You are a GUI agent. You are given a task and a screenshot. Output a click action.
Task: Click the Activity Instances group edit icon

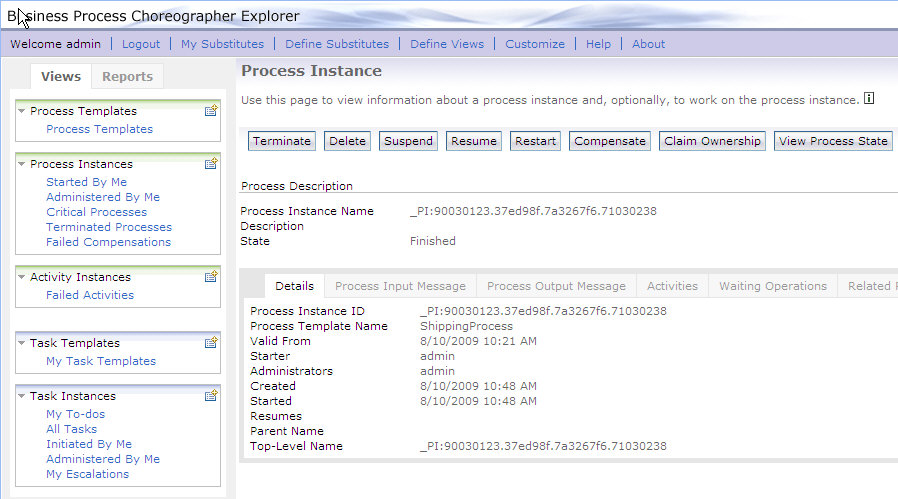click(211, 277)
